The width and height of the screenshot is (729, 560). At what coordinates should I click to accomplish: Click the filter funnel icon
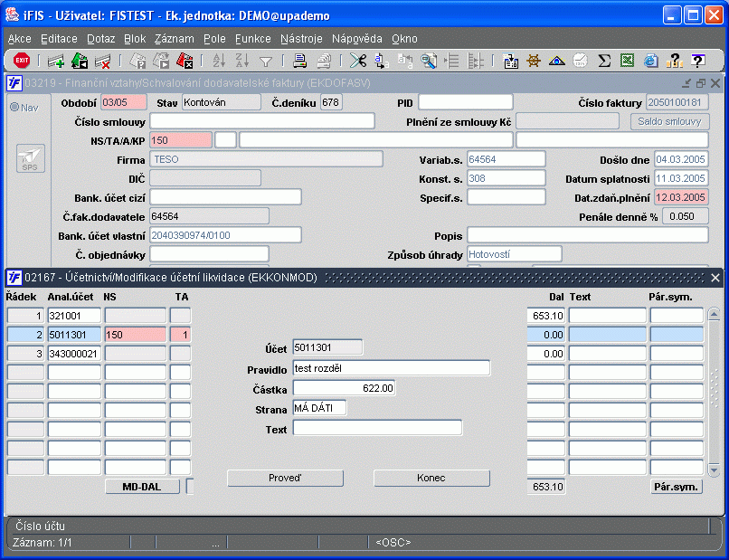click(x=266, y=61)
